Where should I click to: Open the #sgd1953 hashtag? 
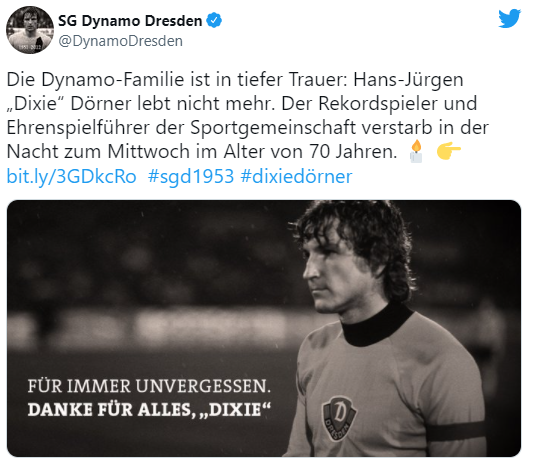(x=191, y=176)
